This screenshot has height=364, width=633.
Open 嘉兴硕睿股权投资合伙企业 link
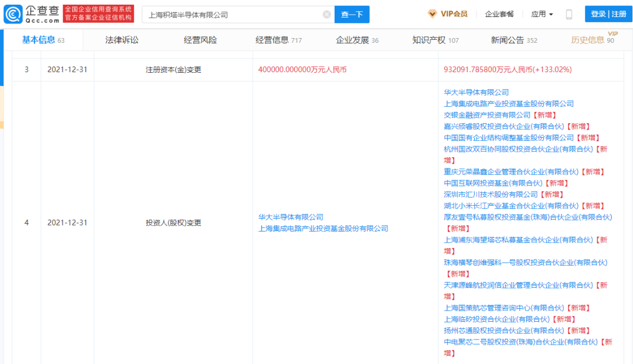click(504, 126)
